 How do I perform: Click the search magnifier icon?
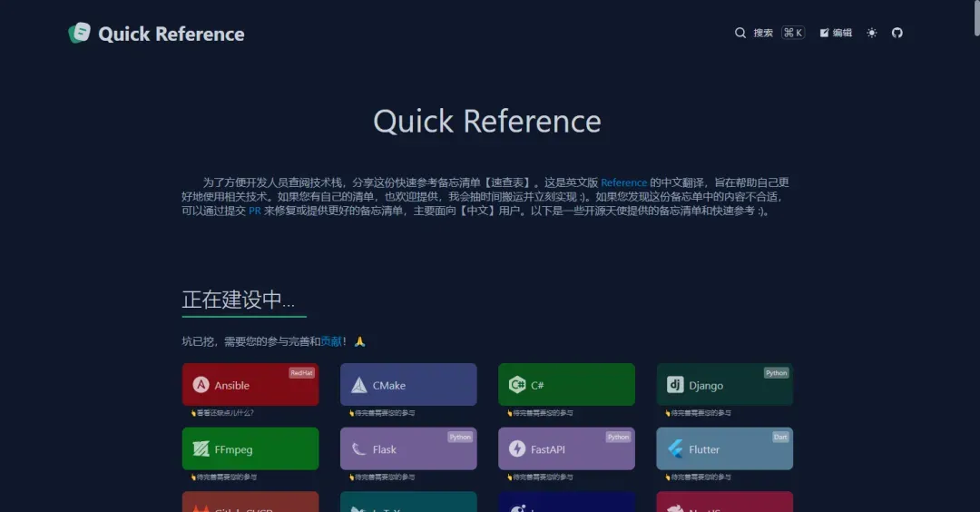click(740, 33)
